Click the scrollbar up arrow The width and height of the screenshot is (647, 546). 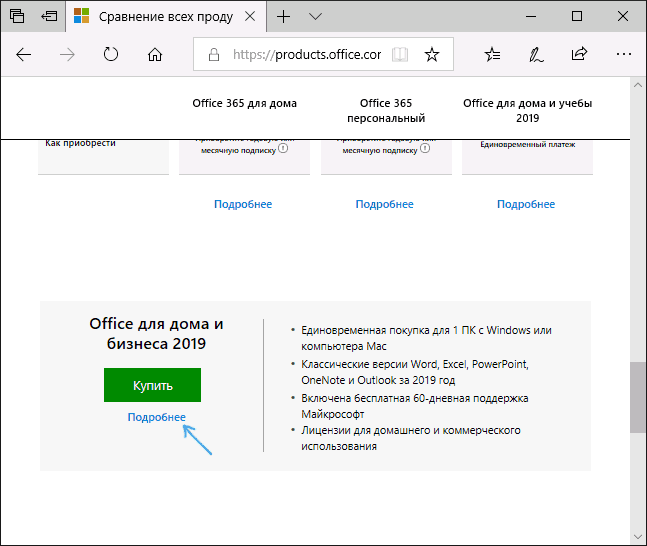[638, 85]
